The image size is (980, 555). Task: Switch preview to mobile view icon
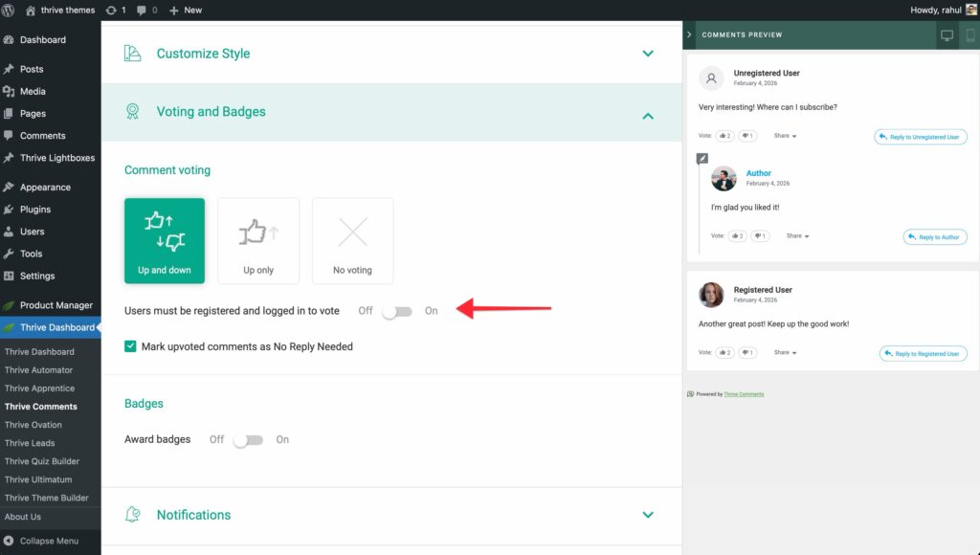[969, 35]
